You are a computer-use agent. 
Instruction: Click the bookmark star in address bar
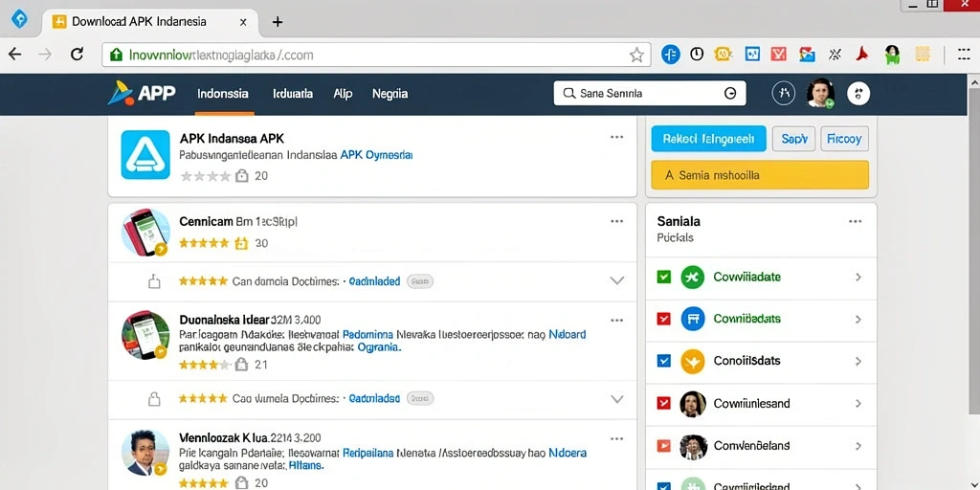click(x=636, y=55)
